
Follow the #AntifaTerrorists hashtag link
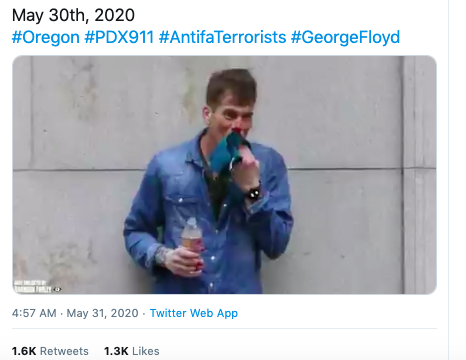pos(223,37)
